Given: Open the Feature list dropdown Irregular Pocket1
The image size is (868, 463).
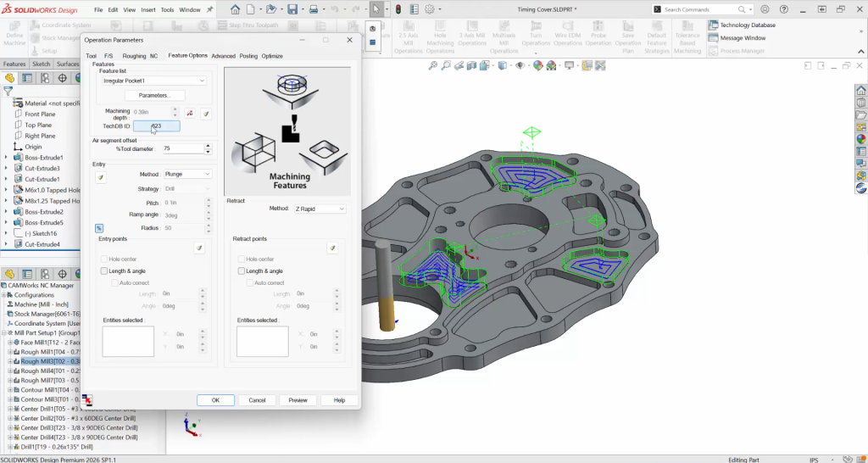Looking at the screenshot, I should [154, 81].
